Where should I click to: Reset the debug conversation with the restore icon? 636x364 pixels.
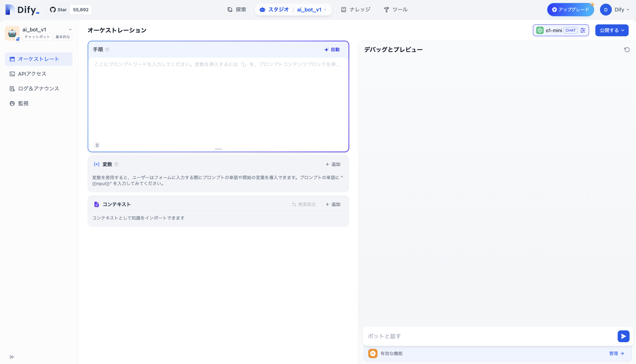pos(627,50)
